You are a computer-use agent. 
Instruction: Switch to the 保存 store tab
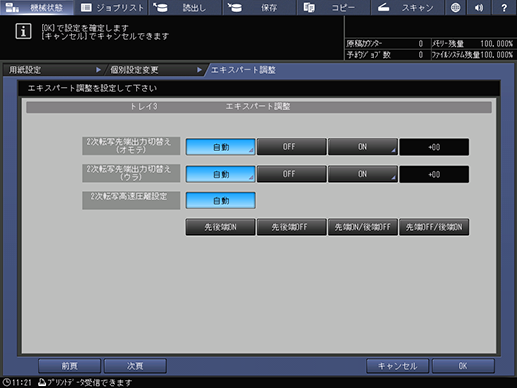(x=259, y=7)
